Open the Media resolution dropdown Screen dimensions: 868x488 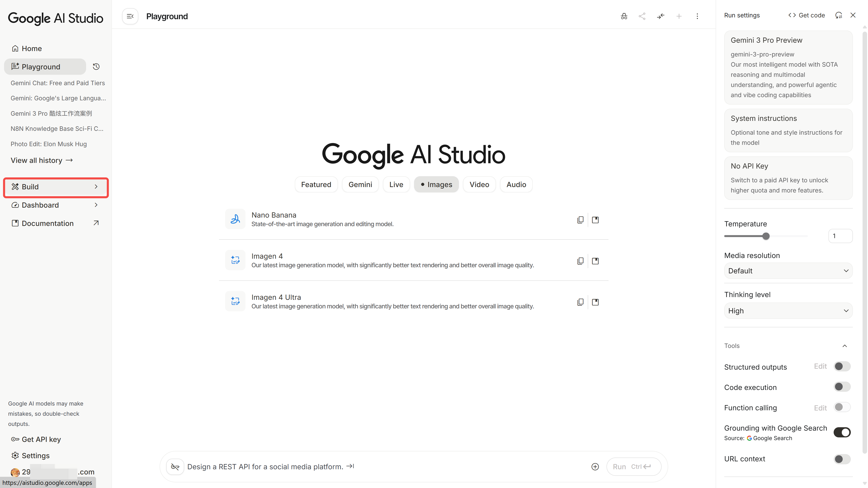click(x=788, y=271)
